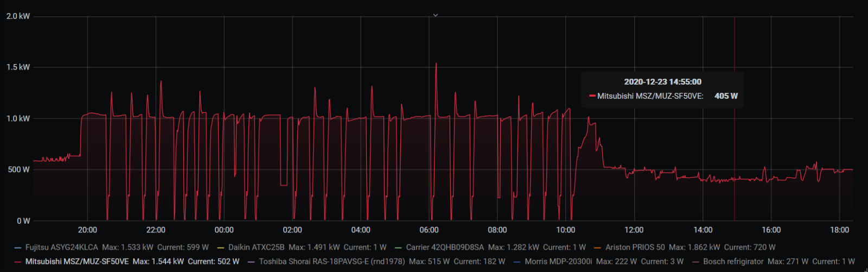868x272 pixels.
Task: Click the Toshiba Current: 182 W value
Action: 480,261
